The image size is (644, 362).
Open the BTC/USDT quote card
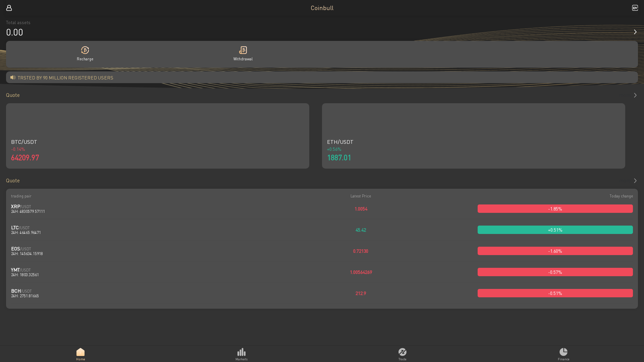coord(158,136)
